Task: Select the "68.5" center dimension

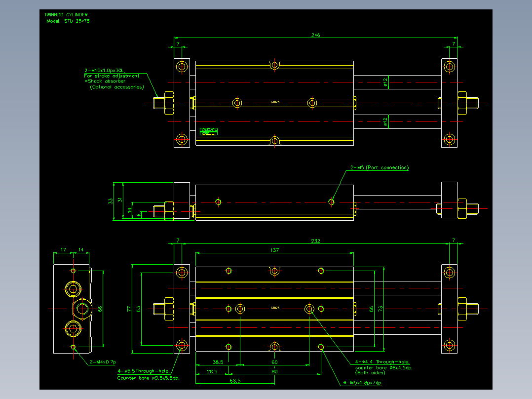Action: 235,381
